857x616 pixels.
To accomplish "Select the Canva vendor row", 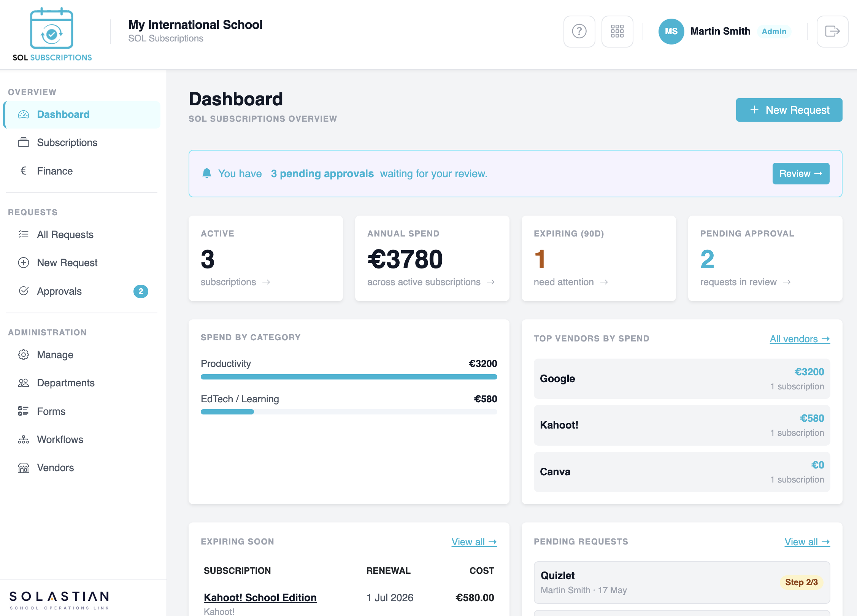I will pyautogui.click(x=682, y=472).
